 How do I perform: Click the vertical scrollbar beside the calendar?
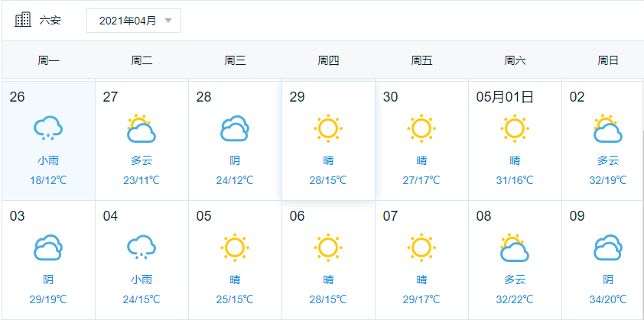[642, 225]
